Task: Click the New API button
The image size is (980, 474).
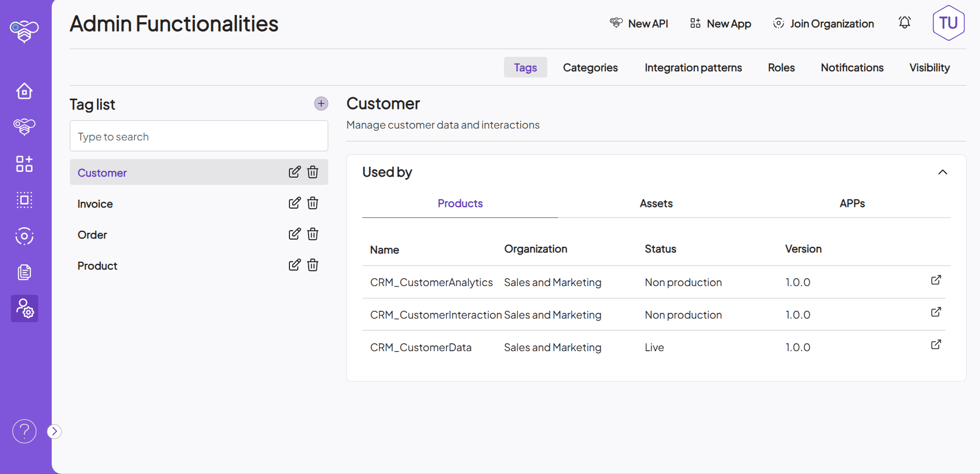Action: pos(639,23)
